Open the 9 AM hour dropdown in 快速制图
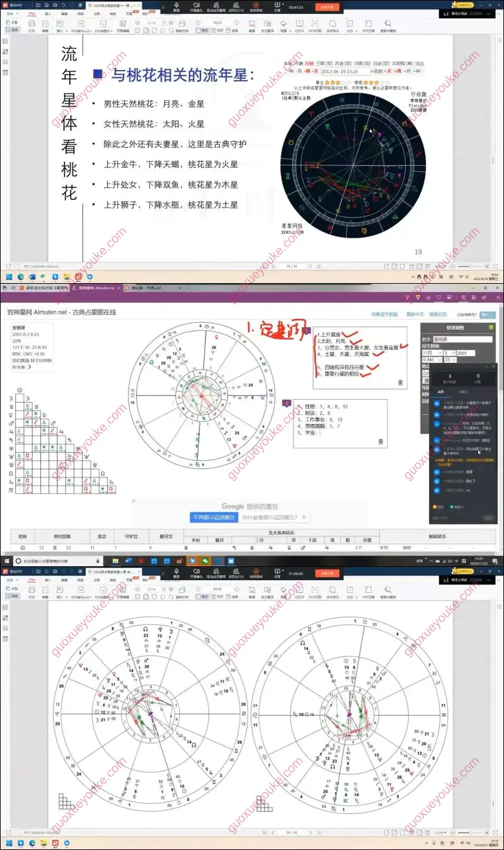Image resolution: width=504 pixels, height=850 pixels. [x=432, y=360]
